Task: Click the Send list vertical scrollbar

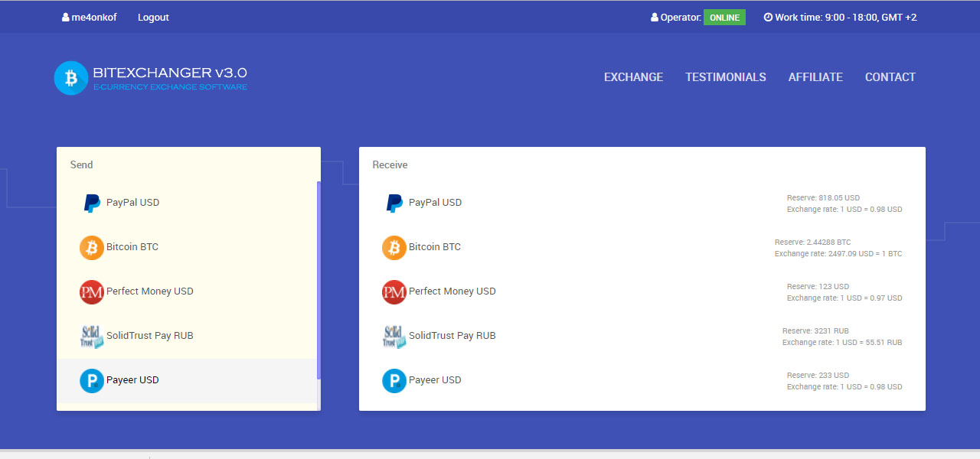Action: pyautogui.click(x=318, y=281)
